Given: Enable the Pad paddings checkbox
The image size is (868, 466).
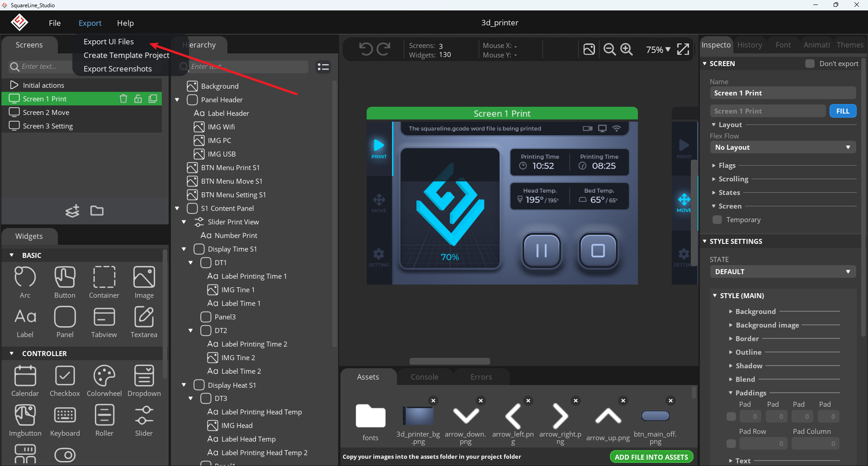Looking at the screenshot, I should tap(731, 416).
